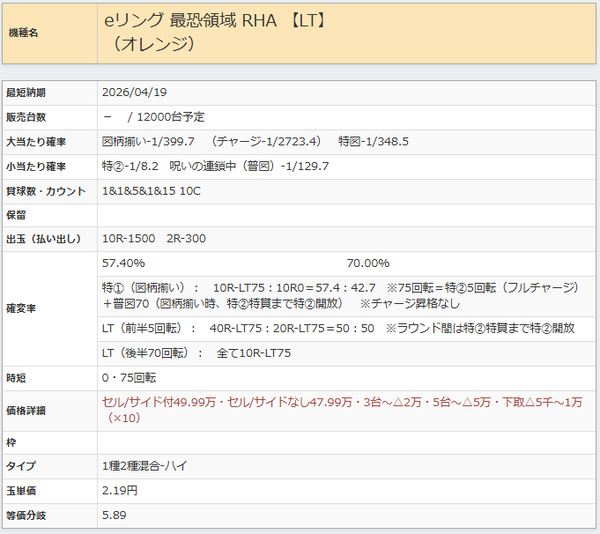Screen dimensions: 600x534
Task: Click the 販売台数 label
Action: 26,117
